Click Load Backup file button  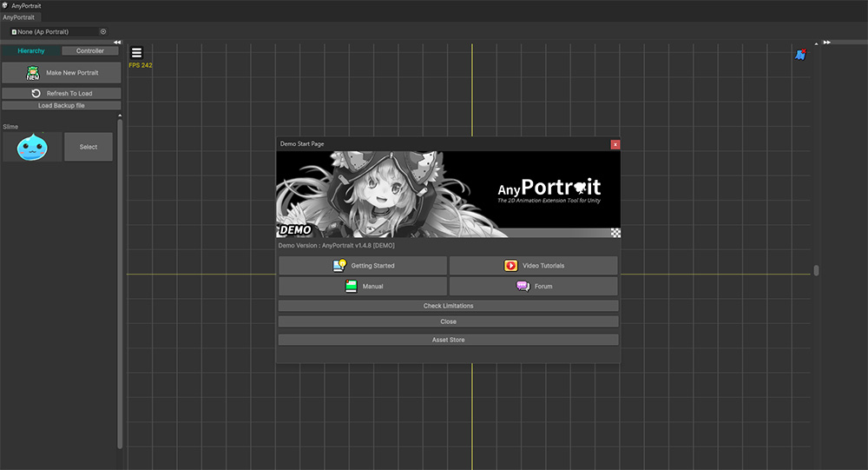[62, 105]
